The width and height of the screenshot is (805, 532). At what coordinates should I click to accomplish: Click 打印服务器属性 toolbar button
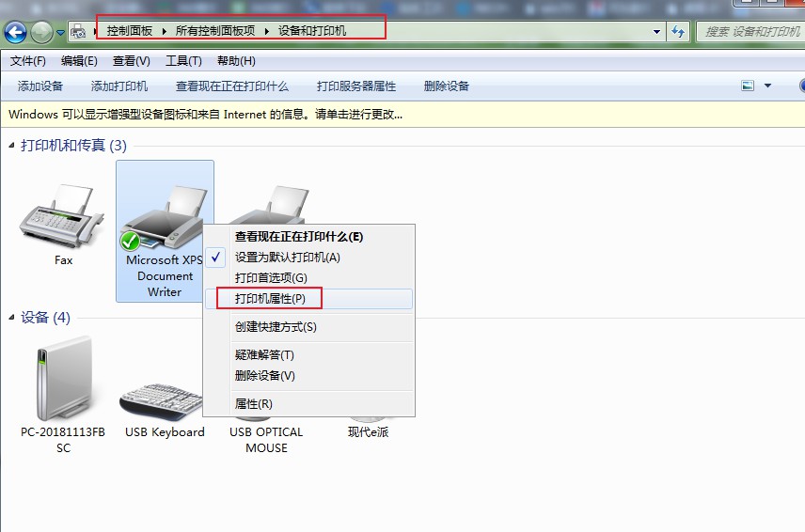[356, 86]
